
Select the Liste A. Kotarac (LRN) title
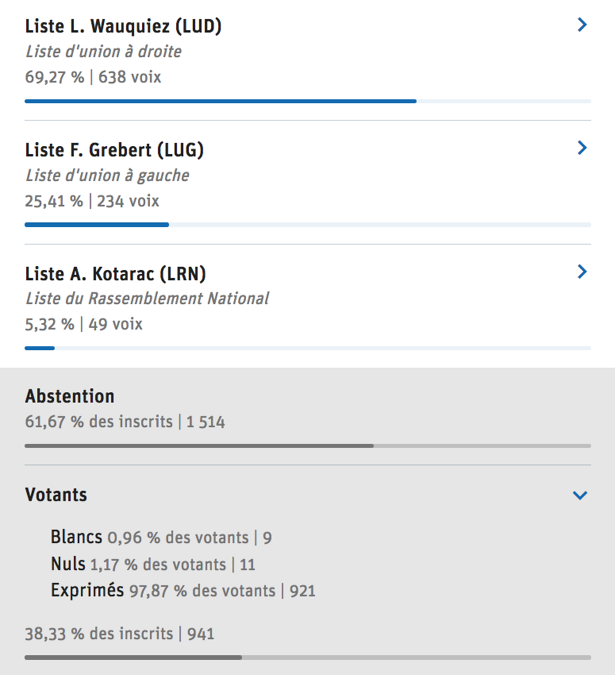coord(115,273)
